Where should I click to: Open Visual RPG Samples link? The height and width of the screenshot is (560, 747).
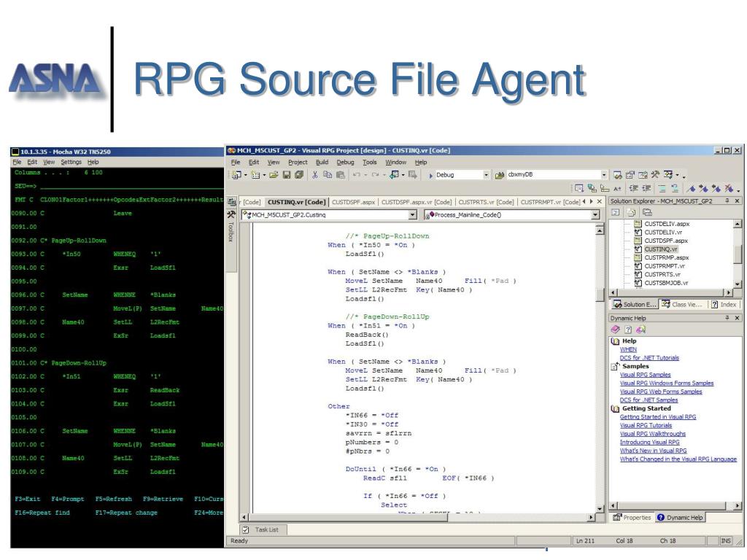pos(645,375)
